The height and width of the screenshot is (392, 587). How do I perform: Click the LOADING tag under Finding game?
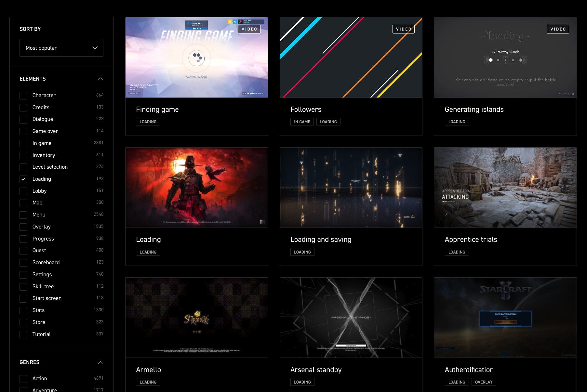pyautogui.click(x=148, y=122)
